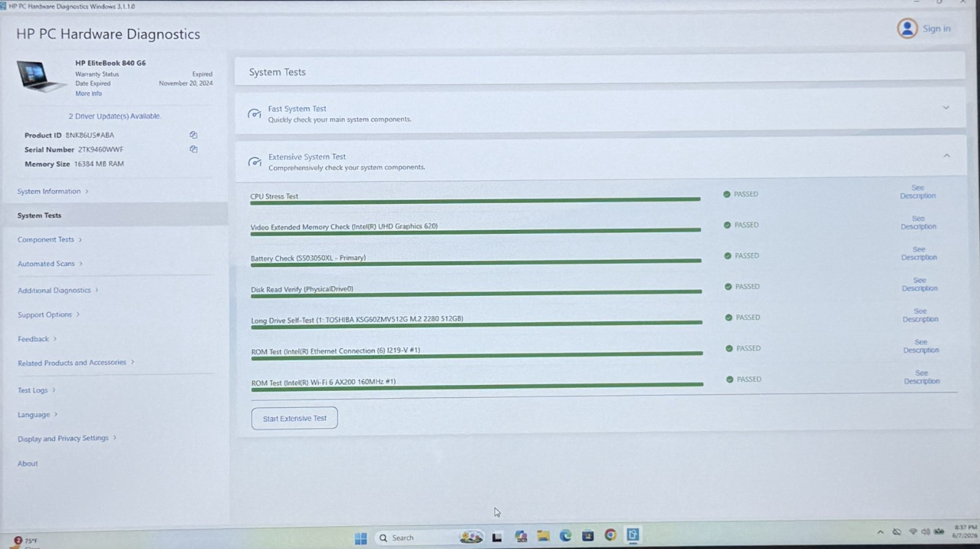See Description for Video Extended Memory Check
Viewport: 980px width, 549px height.
click(918, 222)
